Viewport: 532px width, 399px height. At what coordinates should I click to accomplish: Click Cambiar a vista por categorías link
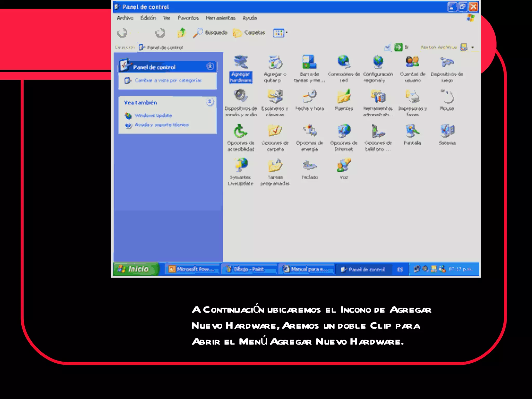pos(168,80)
